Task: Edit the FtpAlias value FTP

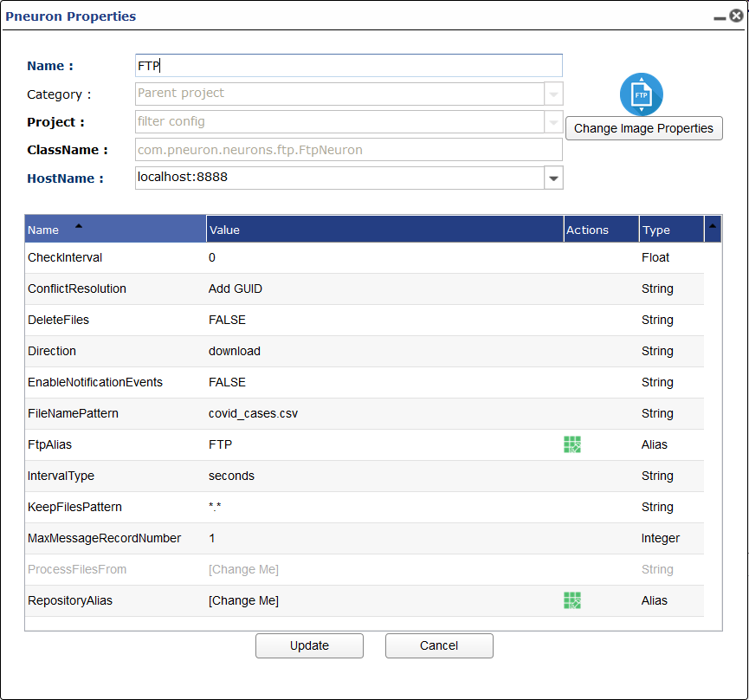Action: pyautogui.click(x=220, y=444)
